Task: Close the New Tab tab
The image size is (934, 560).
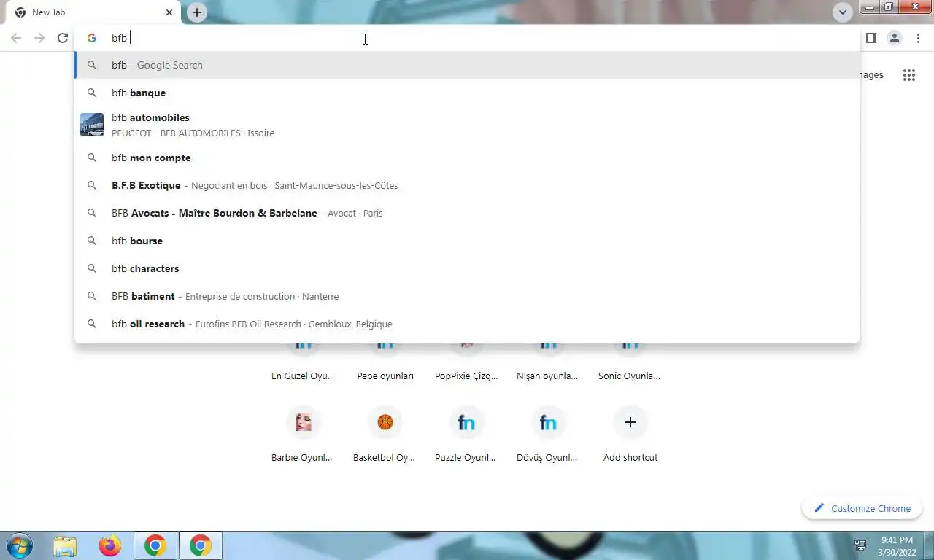Action: click(169, 12)
